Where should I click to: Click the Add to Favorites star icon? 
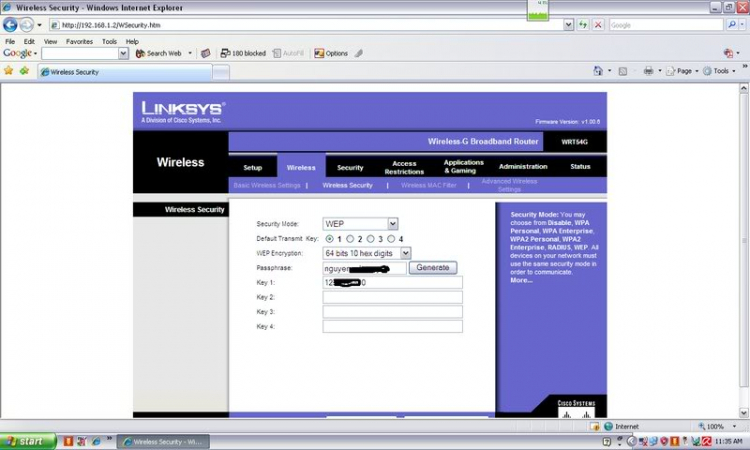click(x=24, y=71)
